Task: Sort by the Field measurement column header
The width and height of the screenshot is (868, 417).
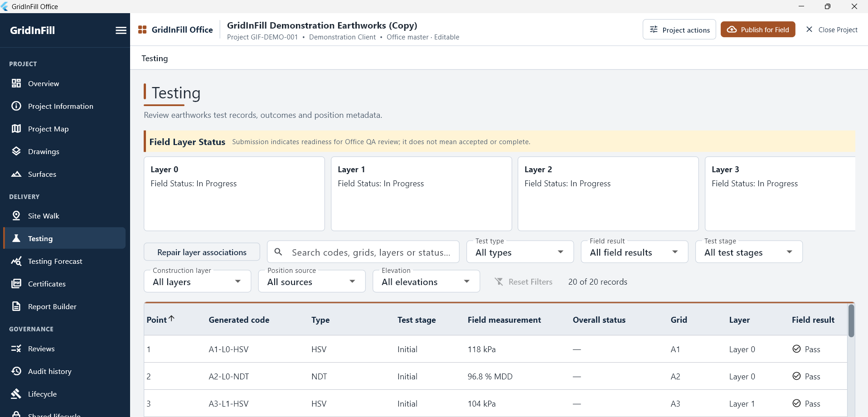Action: point(504,320)
